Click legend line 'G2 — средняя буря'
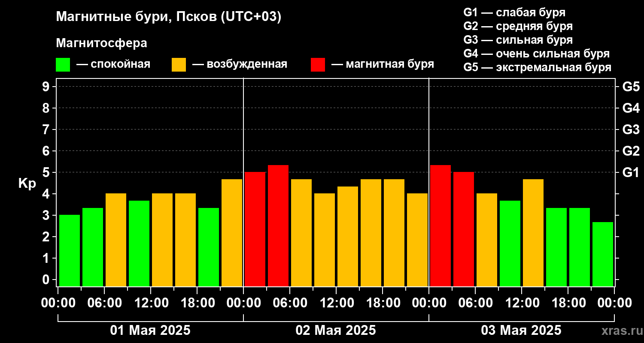Viewport: 644px width, 343px height. point(518,26)
